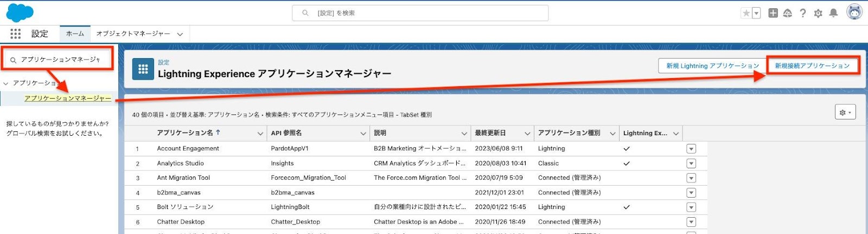868x234 pixels.
Task: Open Lightning Ex... column menu chevron
Action: pyautogui.click(x=676, y=134)
